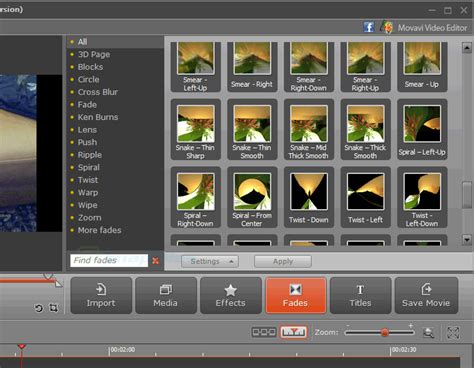Click the Find fades search field
Image resolution: width=474 pixels, height=368 pixels.
coord(109,260)
